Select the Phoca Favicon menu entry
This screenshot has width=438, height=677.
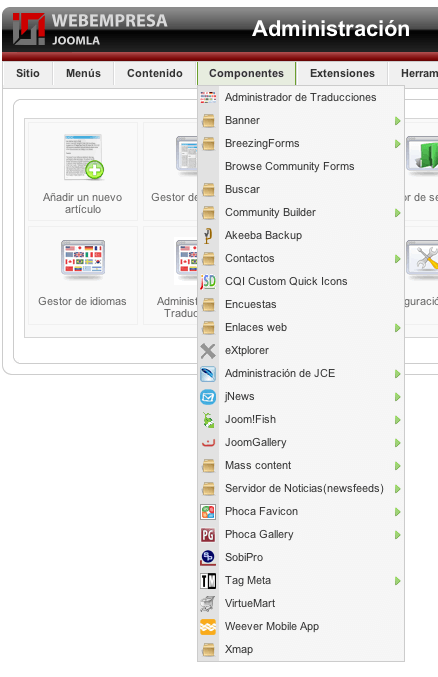pyautogui.click(x=301, y=512)
